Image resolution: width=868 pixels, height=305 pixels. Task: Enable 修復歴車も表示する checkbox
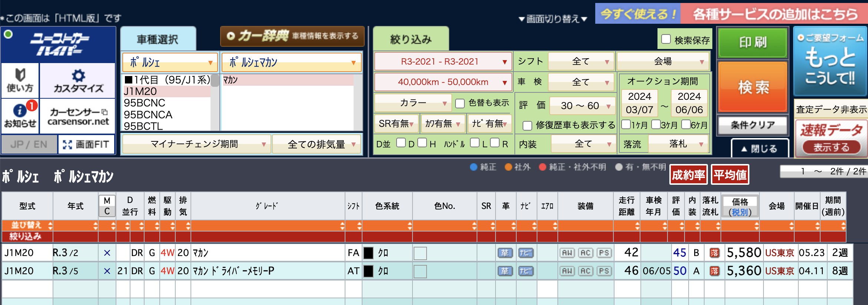[527, 125]
